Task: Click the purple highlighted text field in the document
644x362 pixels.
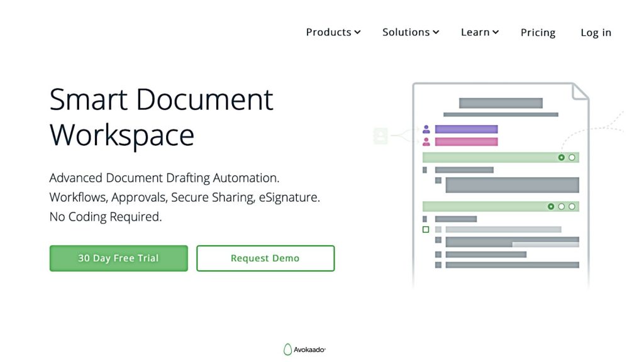Action: point(467,129)
